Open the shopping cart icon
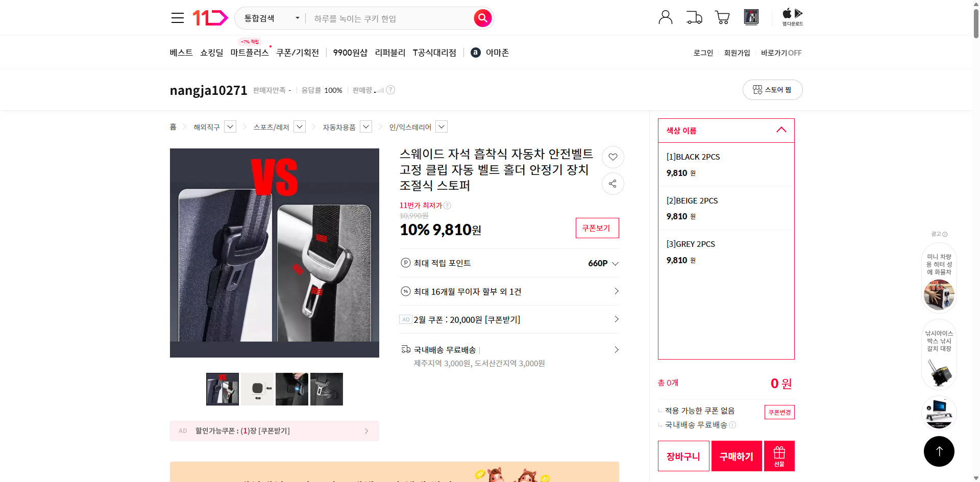 722,17
